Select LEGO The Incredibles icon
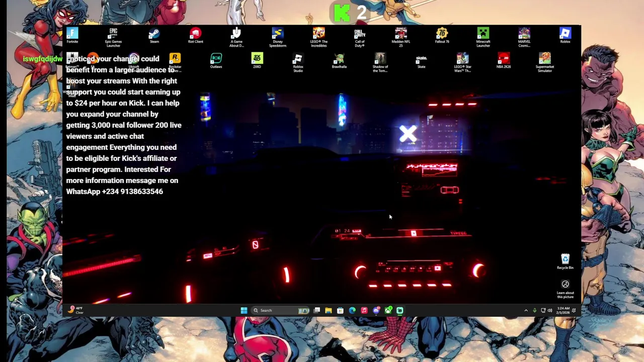644x362 pixels. pos(318,37)
